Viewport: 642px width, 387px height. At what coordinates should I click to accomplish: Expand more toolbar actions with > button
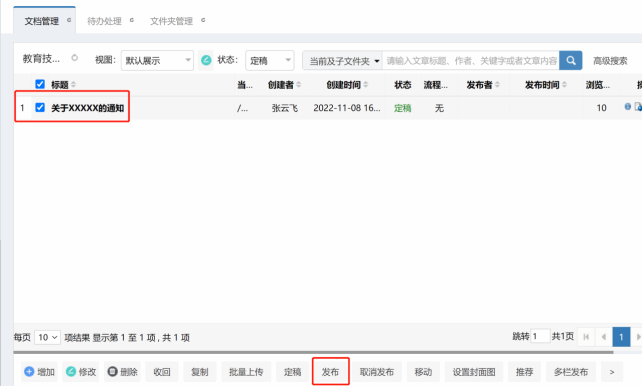612,372
